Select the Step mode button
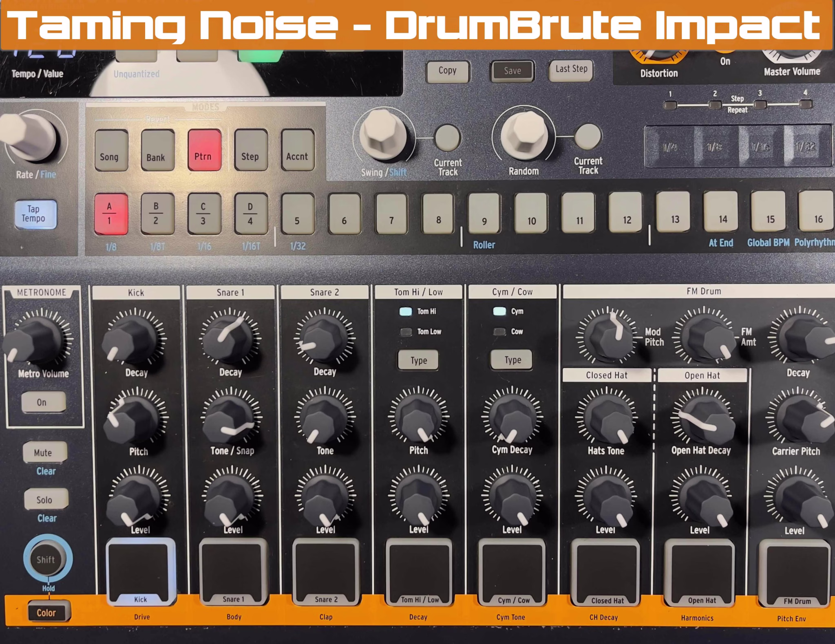Image resolution: width=835 pixels, height=644 pixels. [251, 150]
